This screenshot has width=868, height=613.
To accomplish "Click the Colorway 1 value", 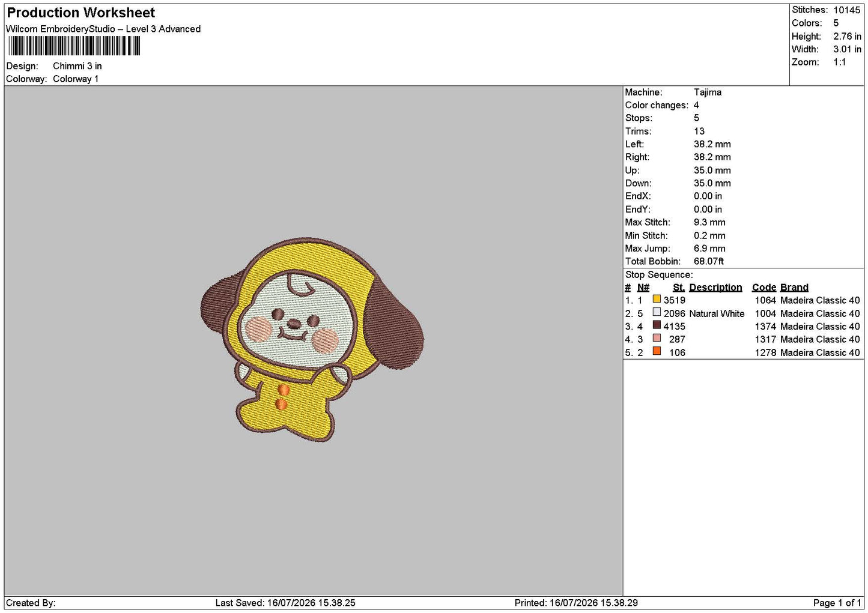I will [x=76, y=79].
